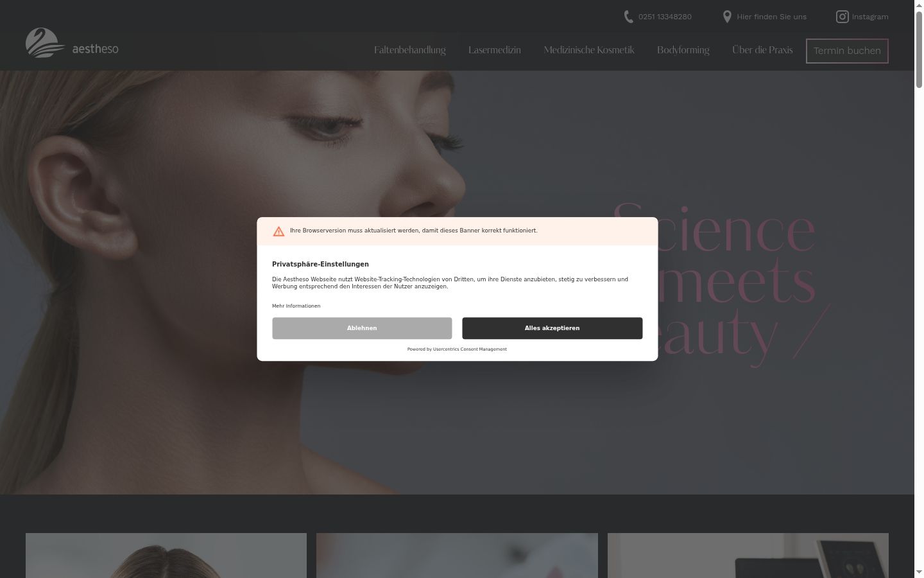Open 'Hier finden Sie uns' link
The width and height of the screenshot is (924, 578).
(x=771, y=17)
